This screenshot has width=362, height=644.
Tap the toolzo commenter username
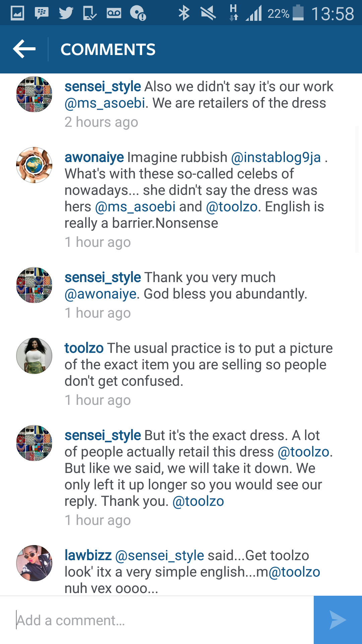coord(84,348)
